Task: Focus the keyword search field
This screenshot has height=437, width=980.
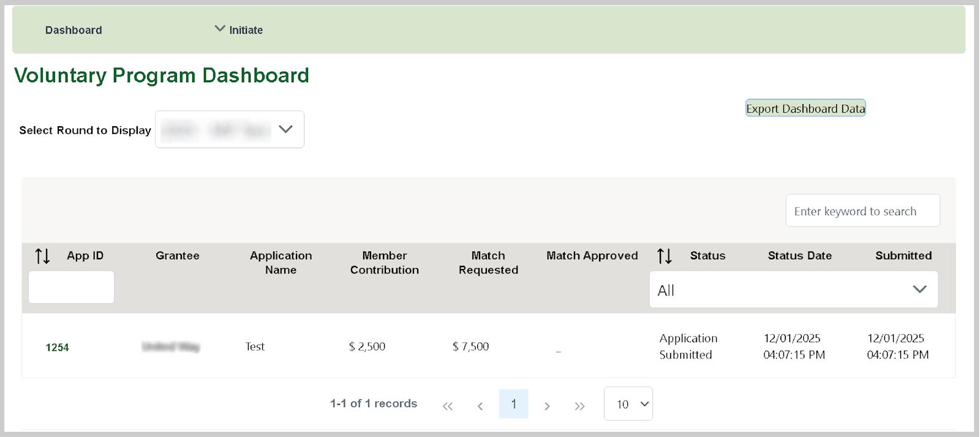Action: click(x=862, y=211)
